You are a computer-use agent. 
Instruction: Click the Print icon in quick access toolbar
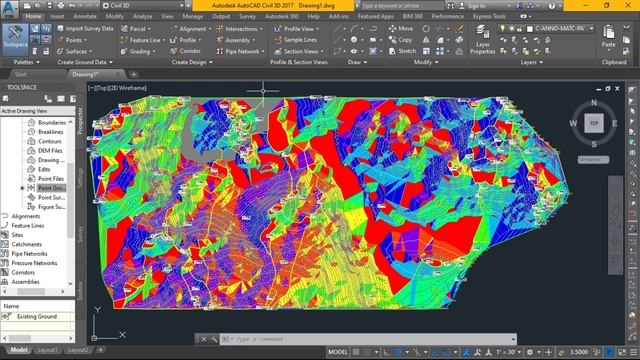(x=61, y=6)
